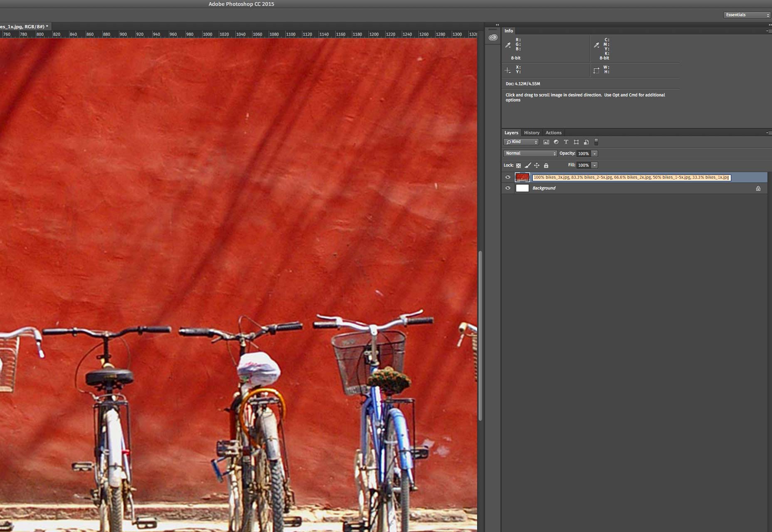Click the lock icon on Background layer

(758, 188)
